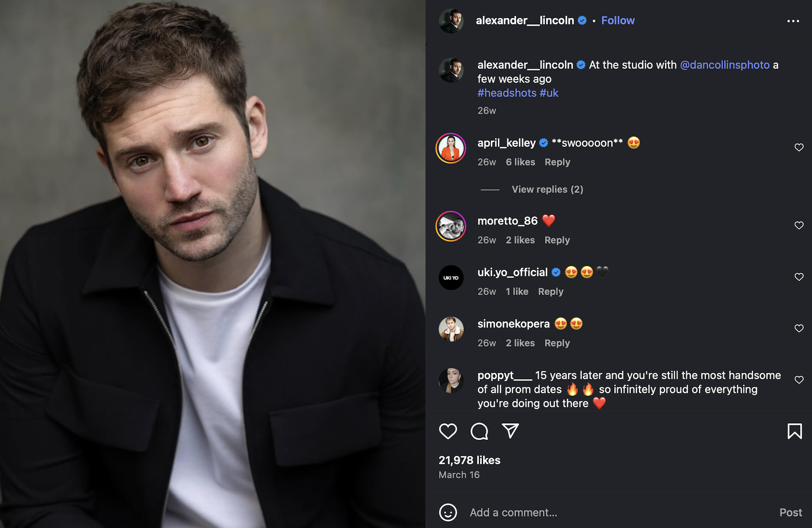Open april_kelley's profile picture
The width and height of the screenshot is (812, 528).
451,148
